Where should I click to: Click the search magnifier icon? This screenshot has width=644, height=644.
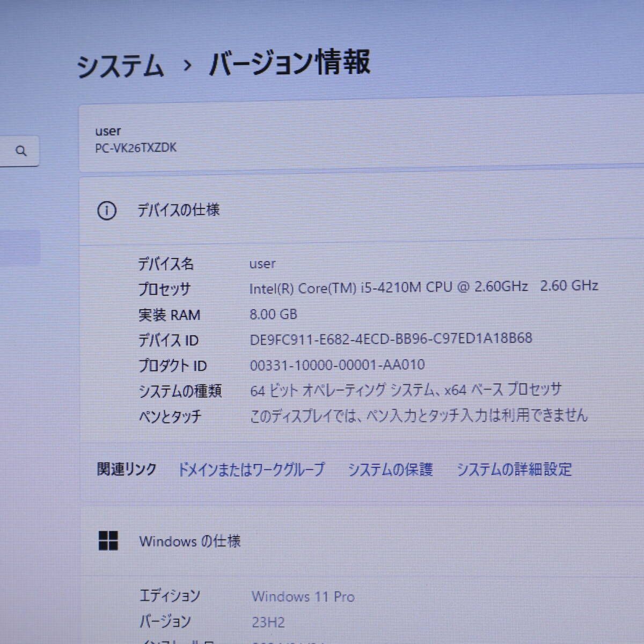pyautogui.click(x=21, y=151)
